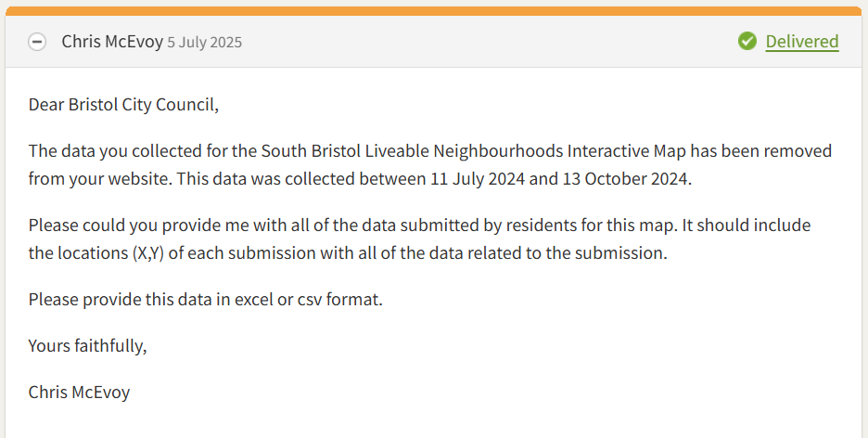Click the paragraph starting Please could you provide
This screenshot has height=438, width=868.
(419, 238)
